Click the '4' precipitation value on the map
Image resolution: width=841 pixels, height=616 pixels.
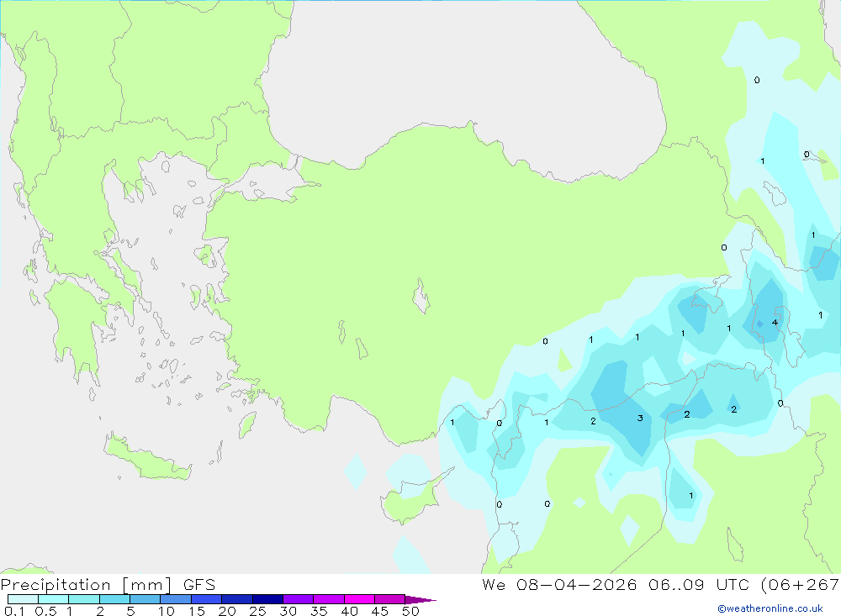(x=775, y=322)
